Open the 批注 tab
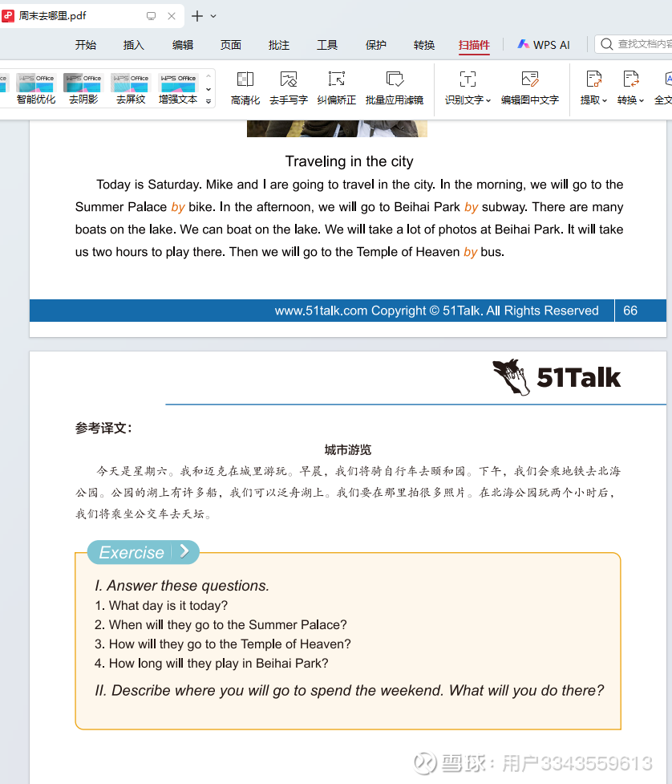 point(279,45)
